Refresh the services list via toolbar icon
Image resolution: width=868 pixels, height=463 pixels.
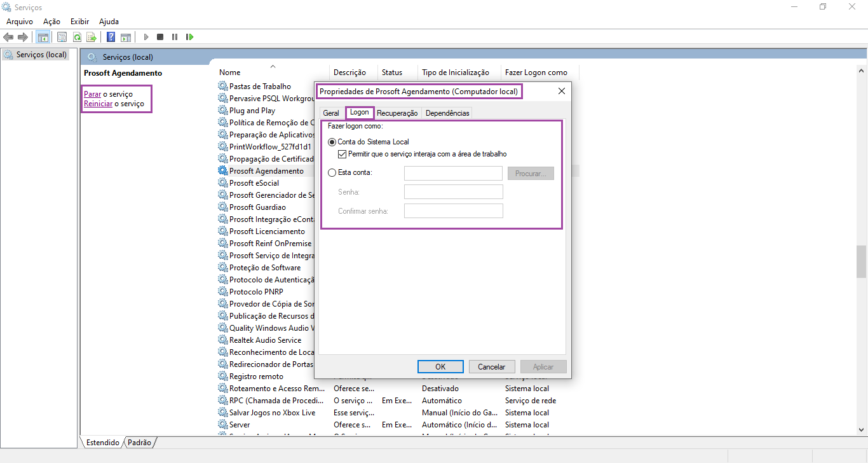[x=77, y=37]
